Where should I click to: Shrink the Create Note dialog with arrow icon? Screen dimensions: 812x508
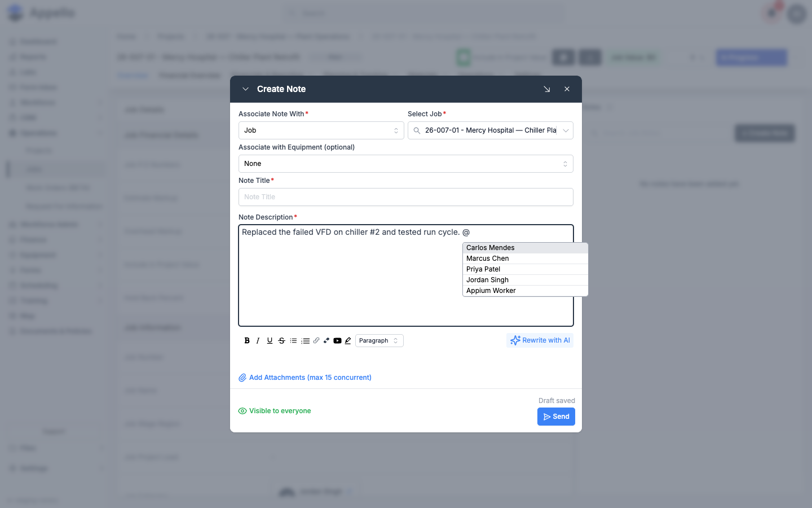pyautogui.click(x=547, y=89)
